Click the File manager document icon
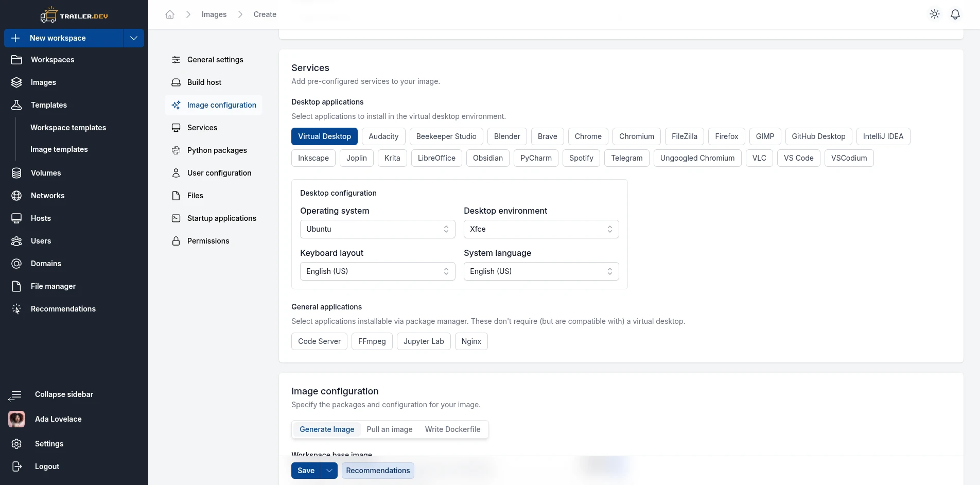Image resolution: width=980 pixels, height=485 pixels. (x=16, y=286)
